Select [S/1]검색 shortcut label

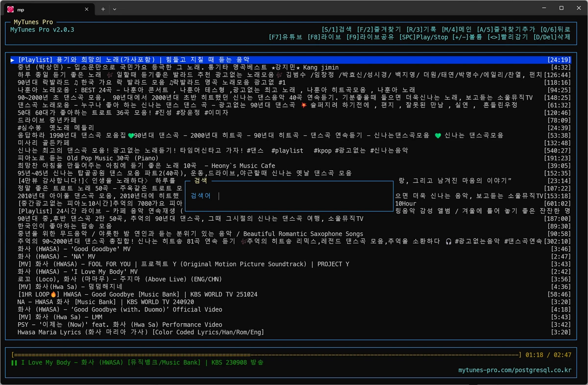pyautogui.click(x=337, y=29)
